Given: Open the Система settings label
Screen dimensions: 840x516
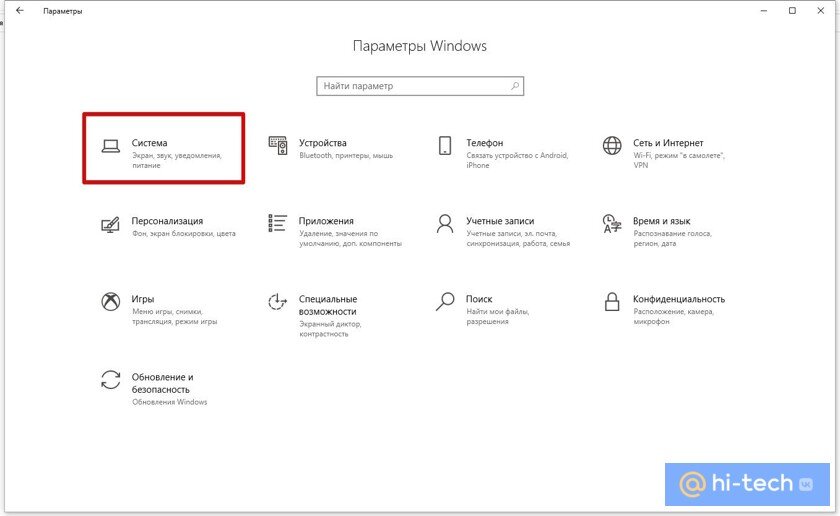Looking at the screenshot, I should [x=149, y=143].
